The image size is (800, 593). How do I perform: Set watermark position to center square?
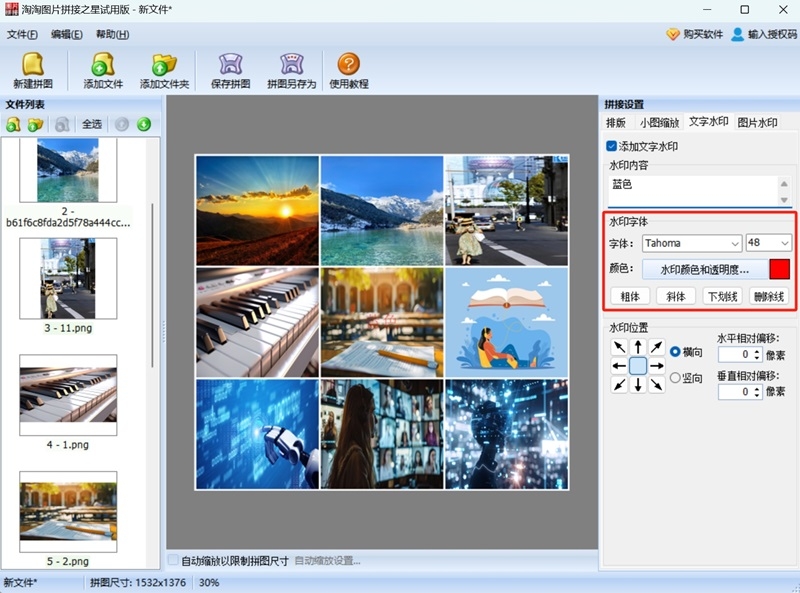click(x=638, y=366)
